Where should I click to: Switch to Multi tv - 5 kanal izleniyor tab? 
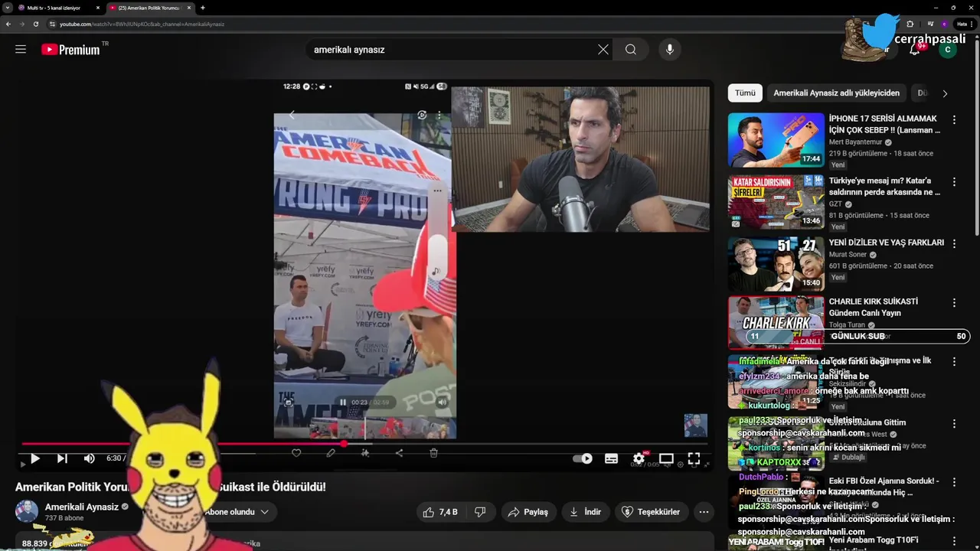pyautogui.click(x=54, y=8)
